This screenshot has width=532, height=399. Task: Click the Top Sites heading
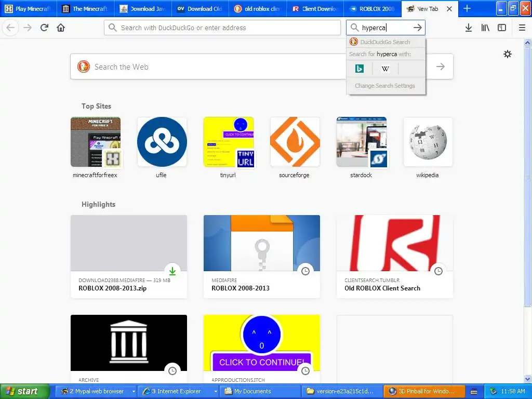point(96,106)
